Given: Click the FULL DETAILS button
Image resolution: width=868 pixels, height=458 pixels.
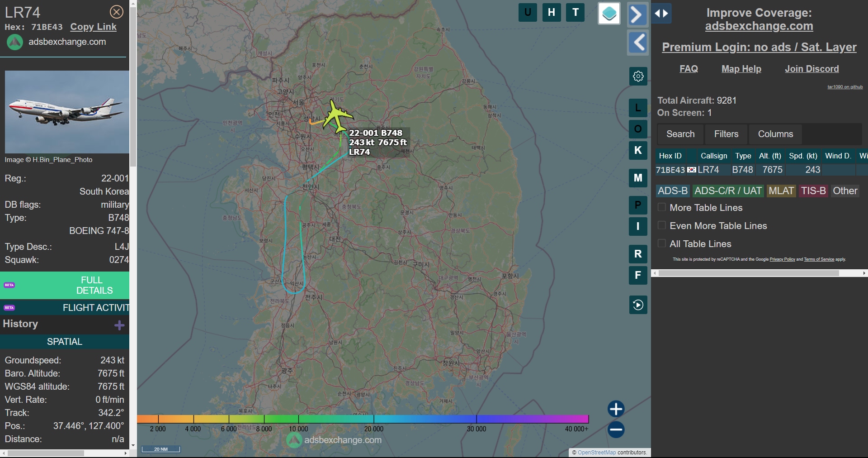Looking at the screenshot, I should click(65, 285).
